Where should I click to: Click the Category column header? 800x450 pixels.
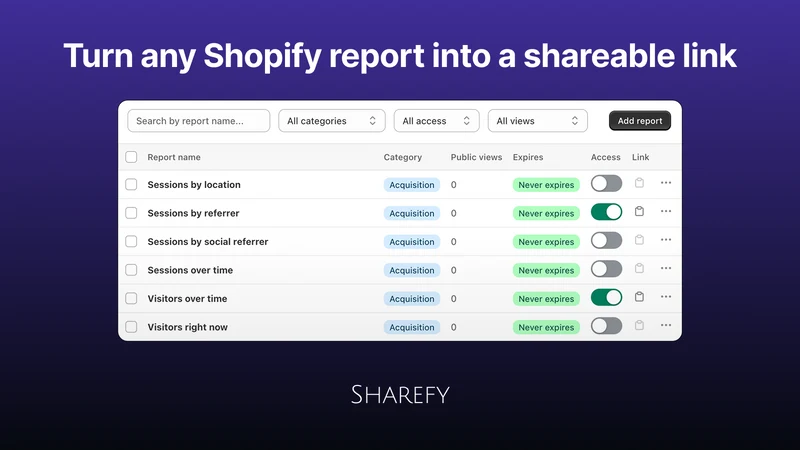coord(403,157)
